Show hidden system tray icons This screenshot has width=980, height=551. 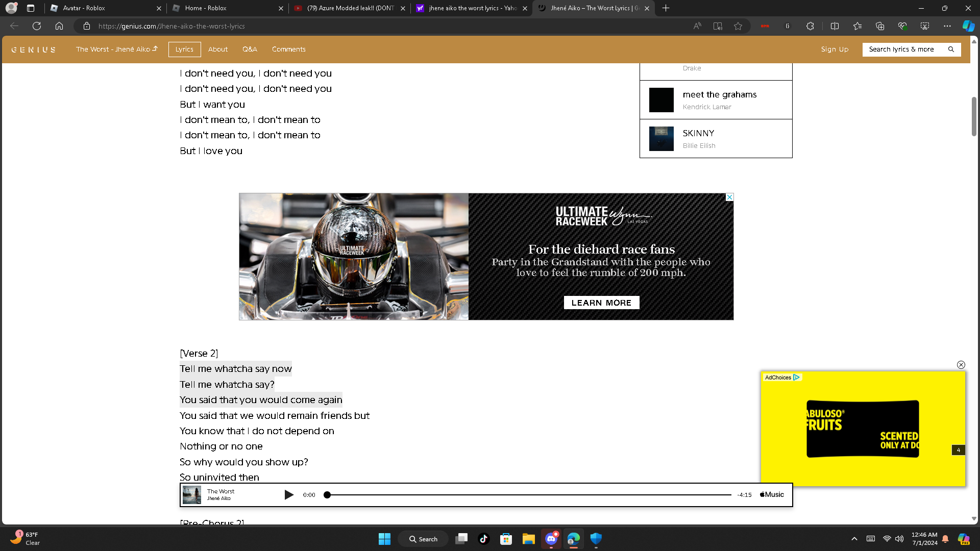coord(854,539)
